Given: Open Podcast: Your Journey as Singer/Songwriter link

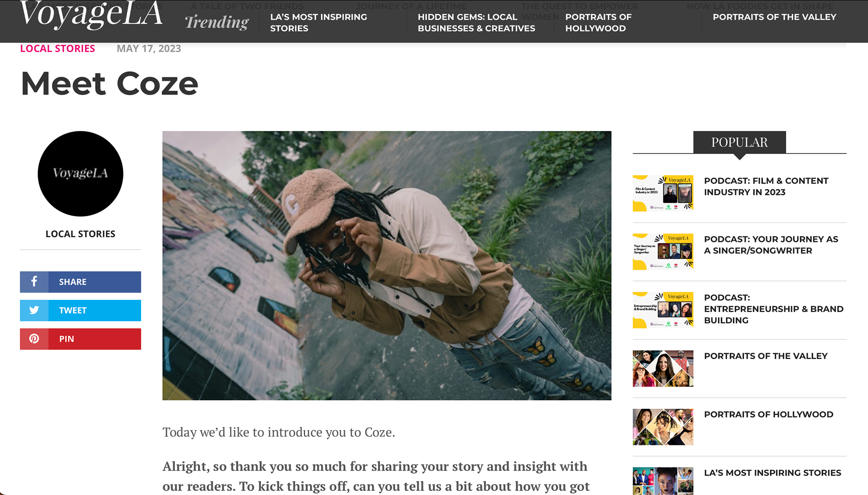Looking at the screenshot, I should 771,245.
